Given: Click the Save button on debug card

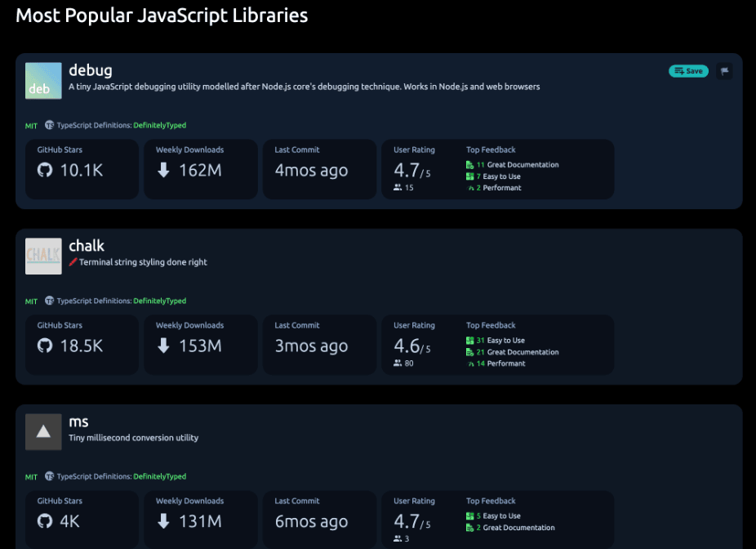Looking at the screenshot, I should (688, 71).
